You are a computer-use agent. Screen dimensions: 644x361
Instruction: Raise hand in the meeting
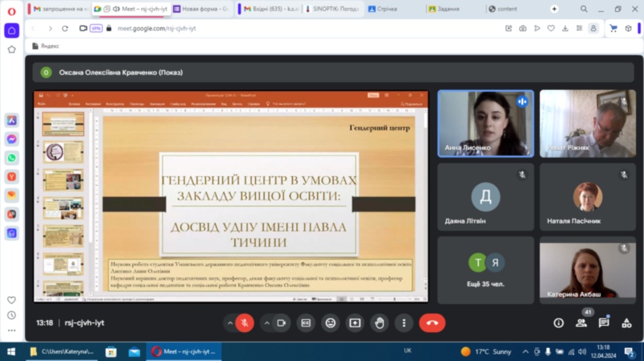click(379, 322)
